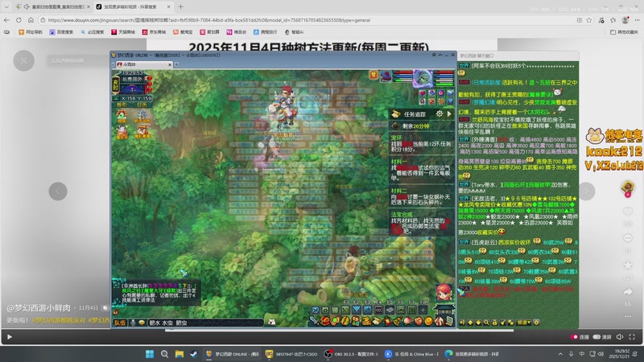
Task: Click magnifier icon in chat window toolbar
Action: click(x=486, y=323)
